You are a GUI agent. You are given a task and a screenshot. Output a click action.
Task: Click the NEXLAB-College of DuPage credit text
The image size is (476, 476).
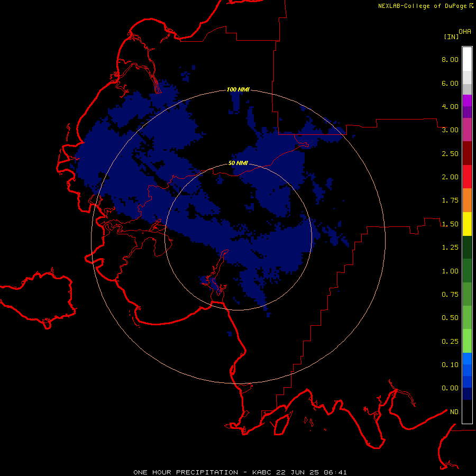pyautogui.click(x=422, y=6)
